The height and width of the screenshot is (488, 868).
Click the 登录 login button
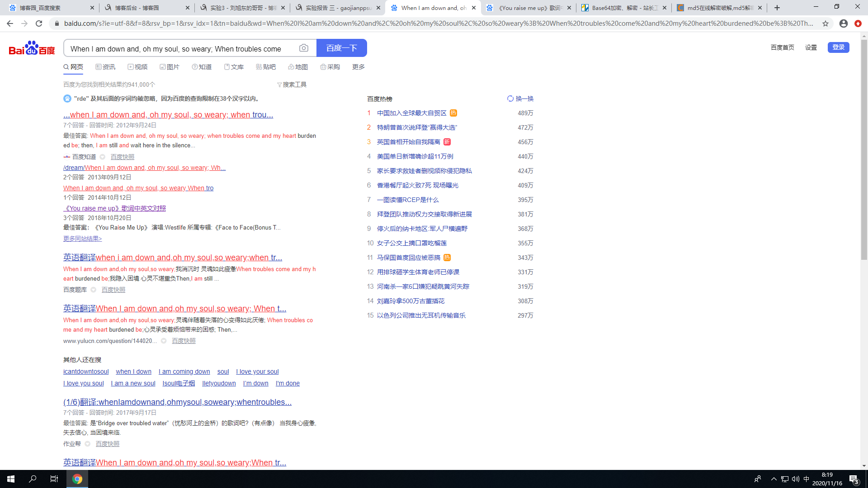coord(838,47)
